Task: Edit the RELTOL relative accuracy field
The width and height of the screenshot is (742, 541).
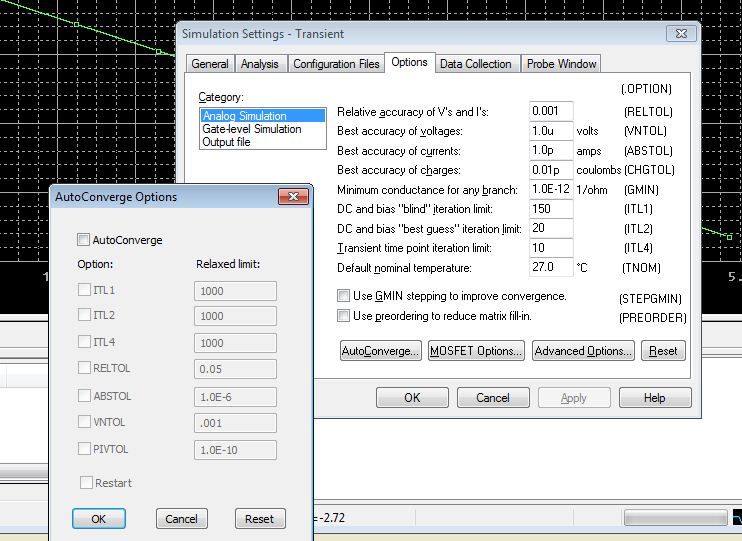Action: click(x=551, y=111)
